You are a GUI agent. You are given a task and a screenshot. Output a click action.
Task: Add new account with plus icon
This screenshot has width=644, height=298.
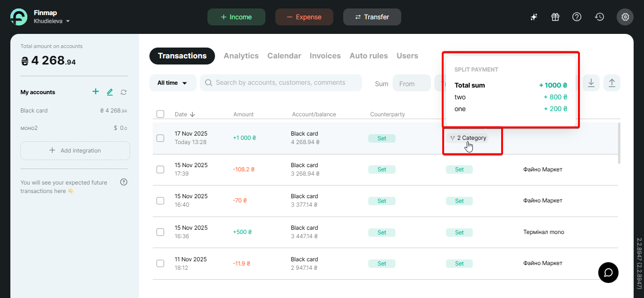pos(96,92)
